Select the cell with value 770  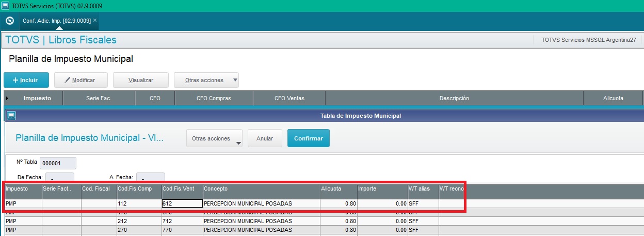pyautogui.click(x=182, y=230)
